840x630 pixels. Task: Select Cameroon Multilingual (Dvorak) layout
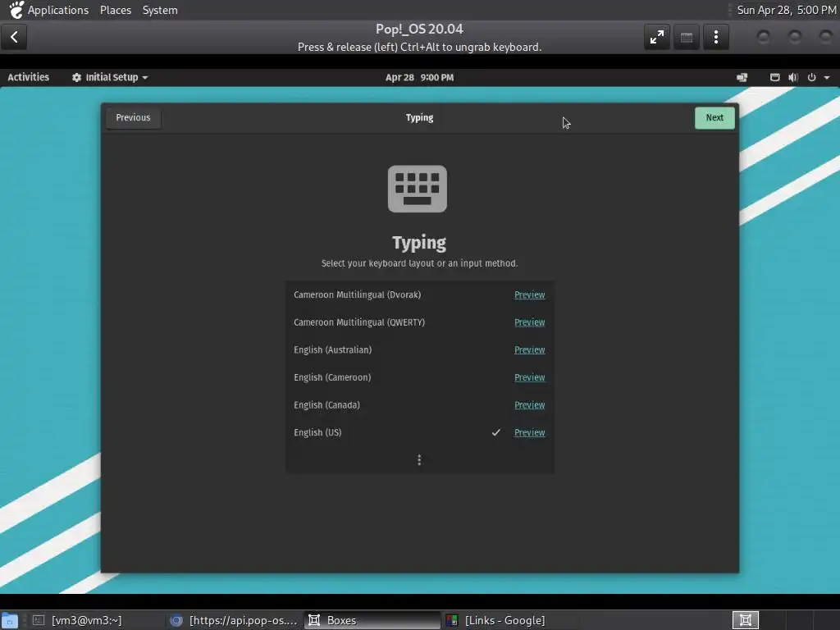pyautogui.click(x=419, y=294)
